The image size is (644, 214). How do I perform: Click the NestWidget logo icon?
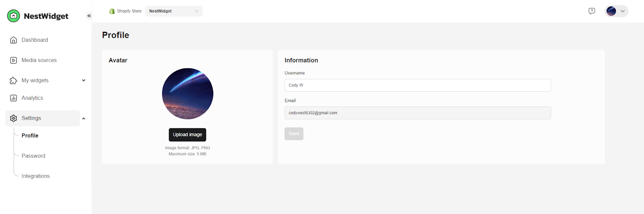coord(13,16)
